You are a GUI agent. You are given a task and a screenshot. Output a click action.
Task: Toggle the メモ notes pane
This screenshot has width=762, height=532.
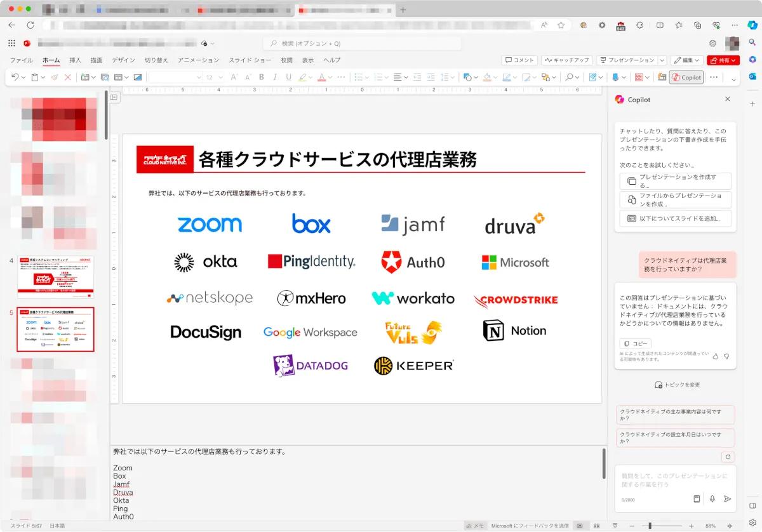coord(474,526)
